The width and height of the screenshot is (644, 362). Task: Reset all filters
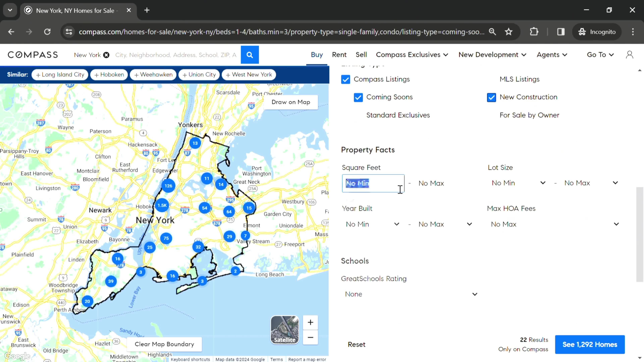[x=357, y=345]
